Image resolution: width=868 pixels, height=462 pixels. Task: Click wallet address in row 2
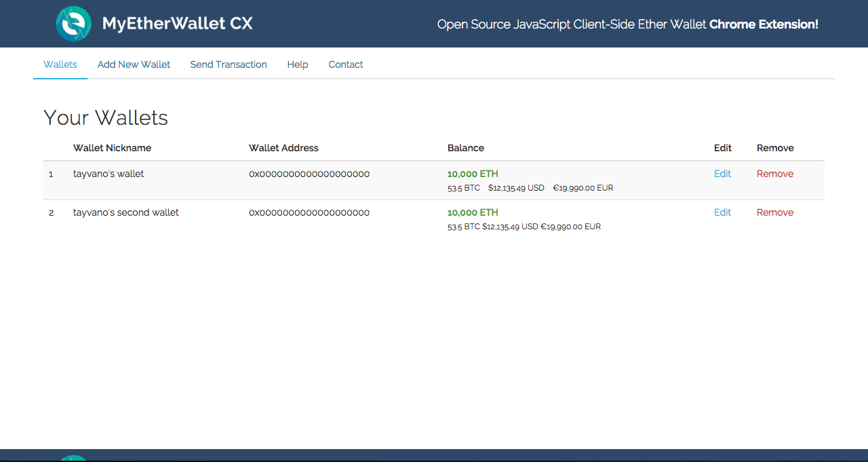point(309,212)
